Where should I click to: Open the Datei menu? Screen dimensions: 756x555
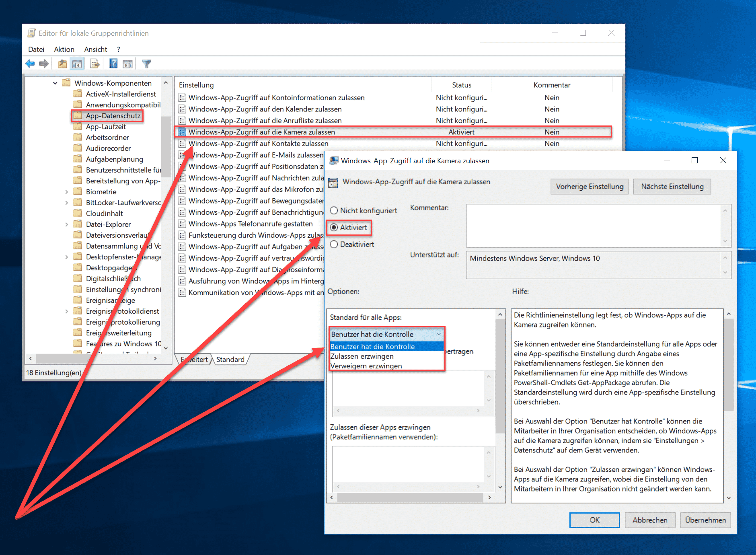(36, 49)
